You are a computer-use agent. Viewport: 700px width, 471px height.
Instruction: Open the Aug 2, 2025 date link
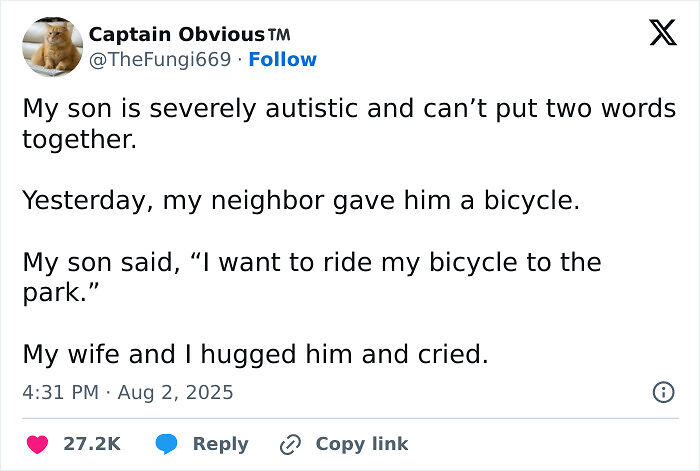pyautogui.click(x=176, y=393)
